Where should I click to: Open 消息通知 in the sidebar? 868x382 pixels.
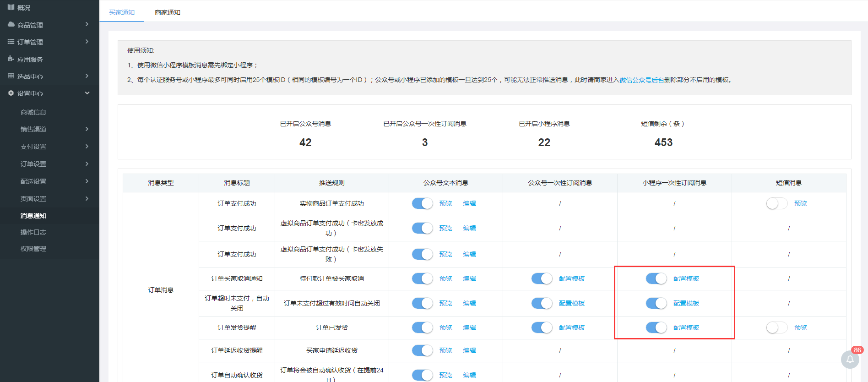pos(33,216)
